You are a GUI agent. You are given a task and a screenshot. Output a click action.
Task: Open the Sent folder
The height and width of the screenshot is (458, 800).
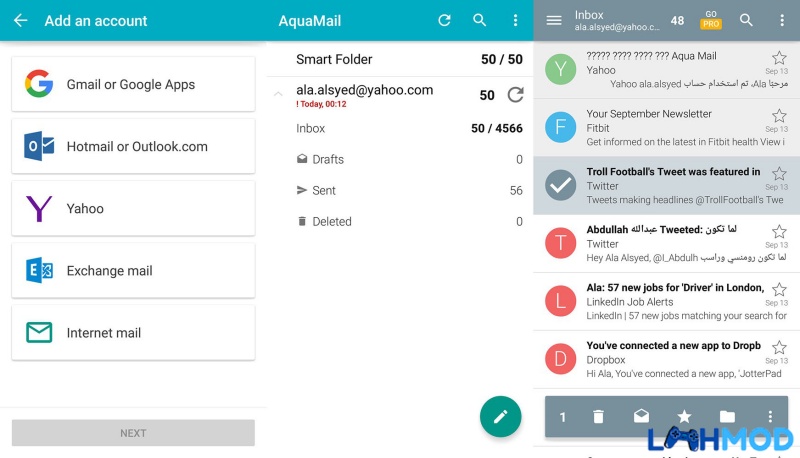pos(400,191)
